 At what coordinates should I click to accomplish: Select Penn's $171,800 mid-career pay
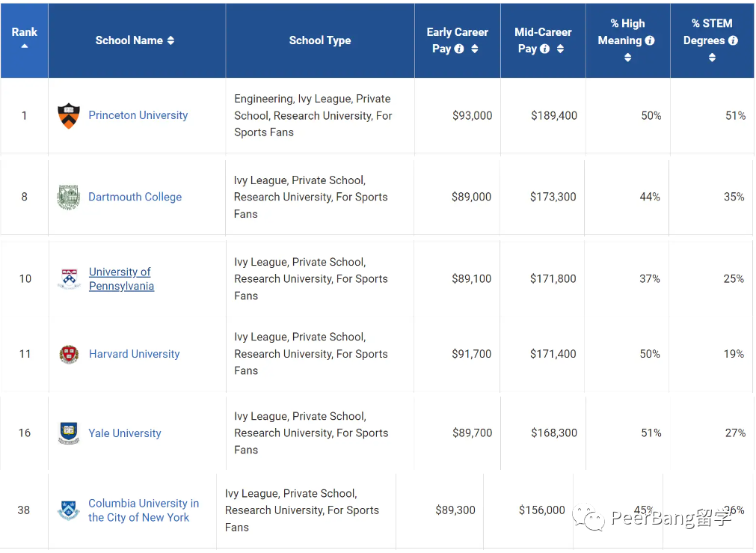[553, 279]
